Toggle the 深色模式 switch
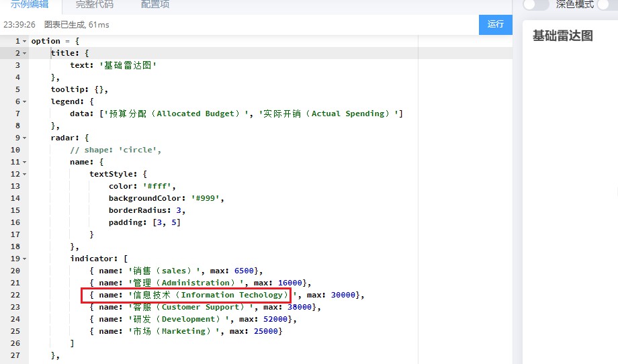Image resolution: width=618 pixels, height=364 pixels. click(x=536, y=4)
